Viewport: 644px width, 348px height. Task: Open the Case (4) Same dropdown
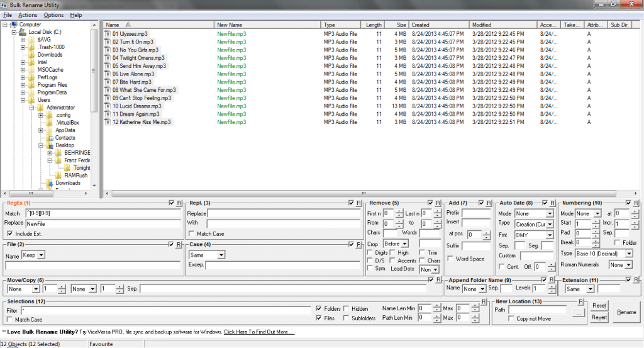[207, 255]
